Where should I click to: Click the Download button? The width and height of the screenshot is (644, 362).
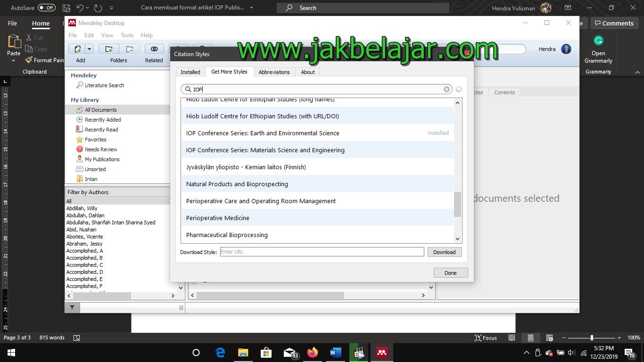(445, 252)
